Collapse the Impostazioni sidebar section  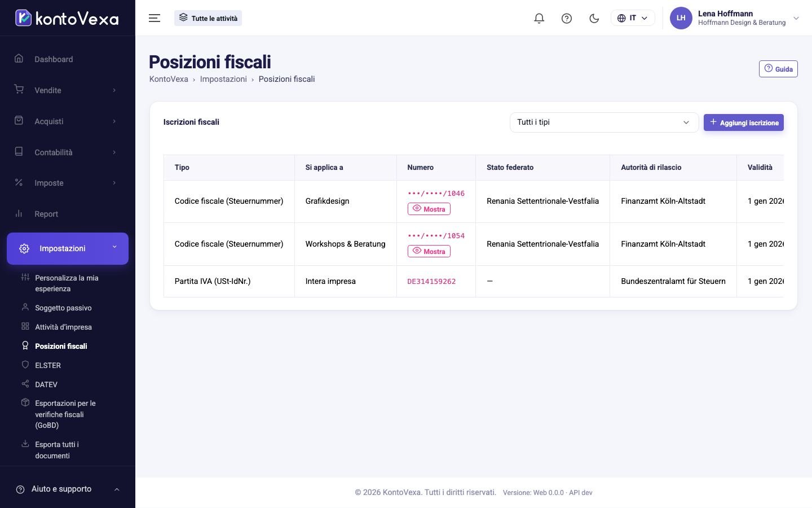(68, 248)
